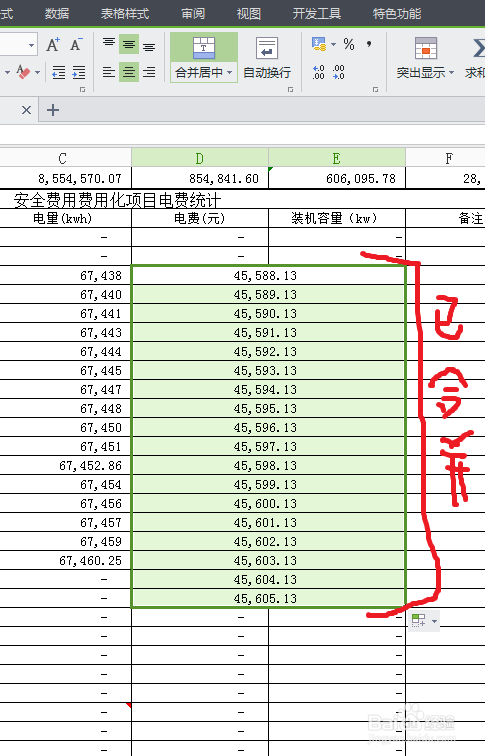Open font color dropdown arrow
This screenshot has width=485, height=756.
7,73
